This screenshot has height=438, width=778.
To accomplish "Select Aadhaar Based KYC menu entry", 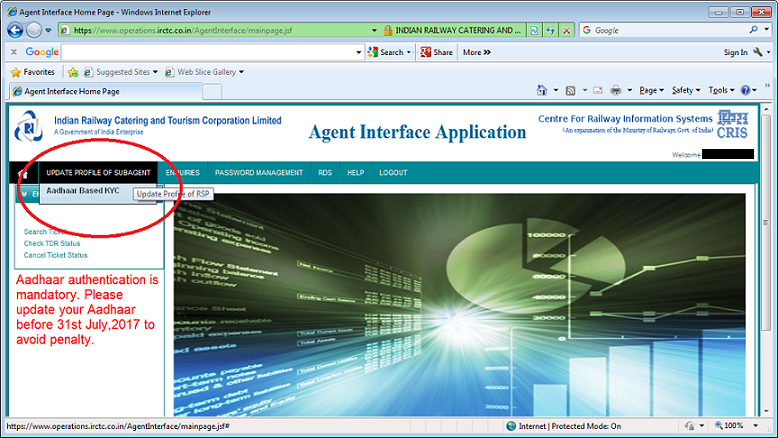I will (x=83, y=190).
